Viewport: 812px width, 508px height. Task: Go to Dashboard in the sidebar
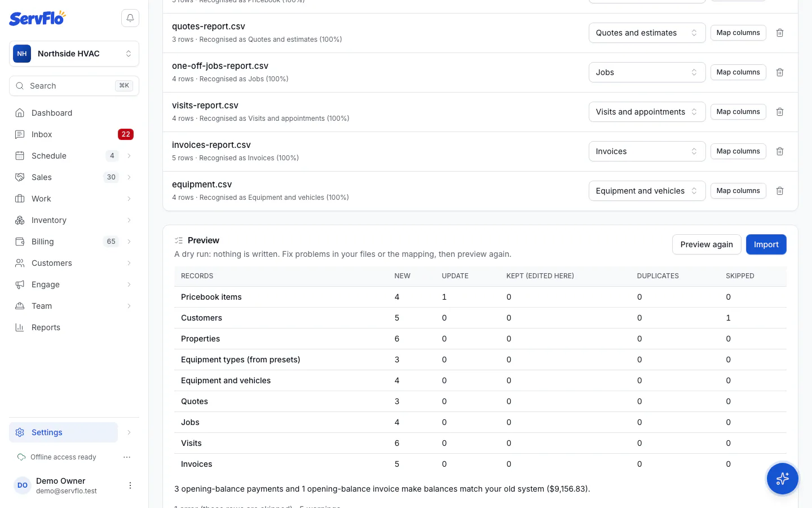pos(74,113)
